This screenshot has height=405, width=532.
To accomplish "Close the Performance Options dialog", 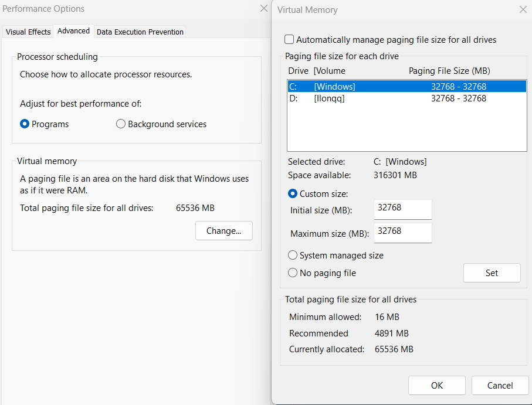I will [x=264, y=9].
